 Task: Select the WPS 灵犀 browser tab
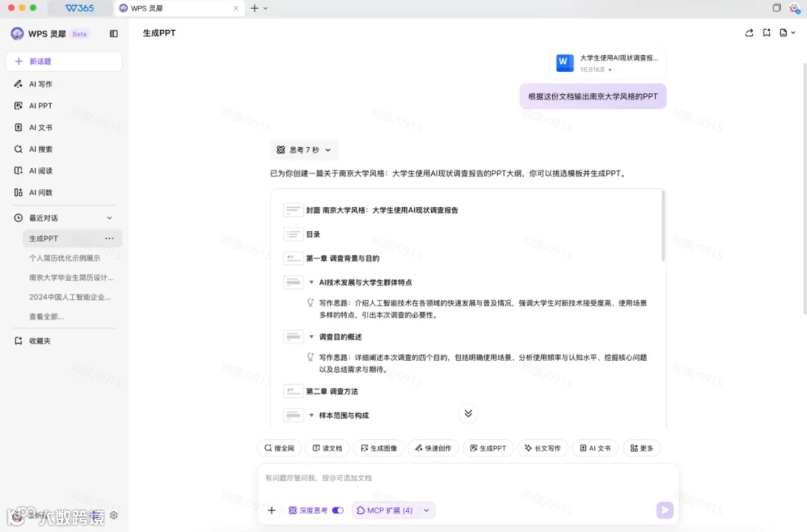click(x=179, y=8)
